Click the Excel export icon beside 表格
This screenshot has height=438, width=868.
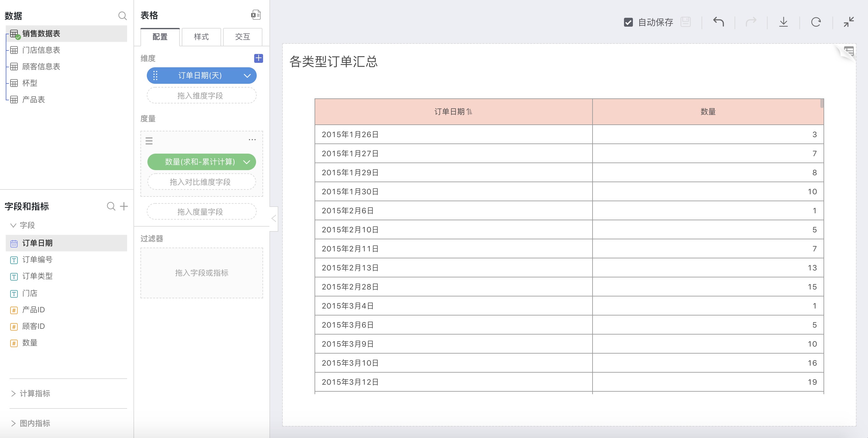[x=256, y=15]
